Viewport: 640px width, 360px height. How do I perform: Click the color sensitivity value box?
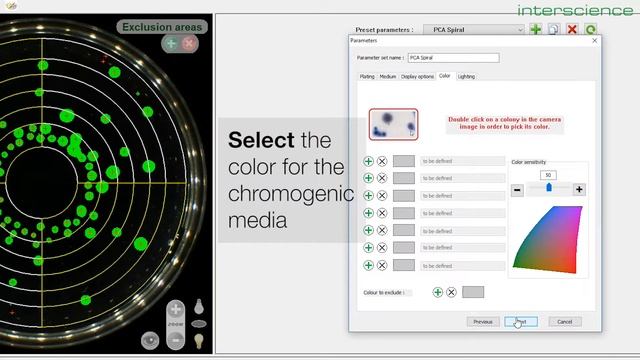pos(548,175)
